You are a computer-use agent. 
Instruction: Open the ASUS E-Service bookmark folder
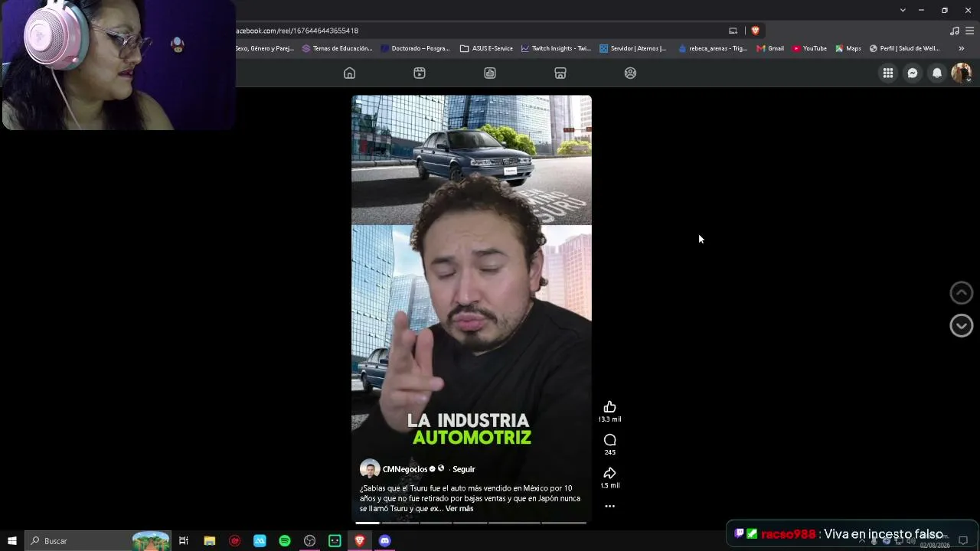click(x=486, y=48)
